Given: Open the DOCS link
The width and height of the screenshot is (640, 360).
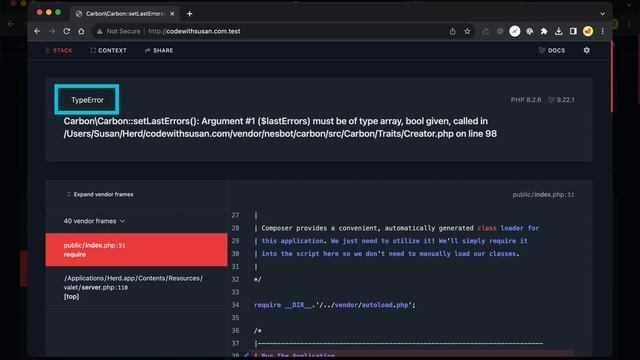Looking at the screenshot, I should (552, 50).
